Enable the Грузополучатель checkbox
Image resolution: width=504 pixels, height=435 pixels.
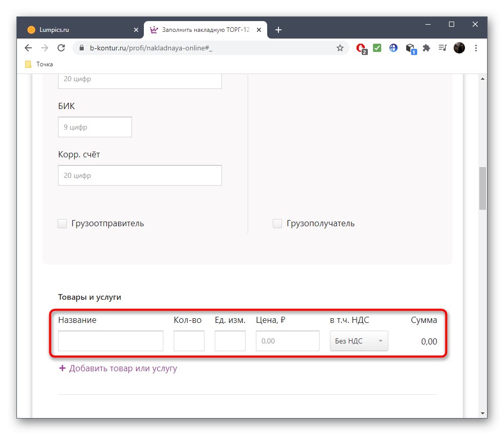click(277, 223)
